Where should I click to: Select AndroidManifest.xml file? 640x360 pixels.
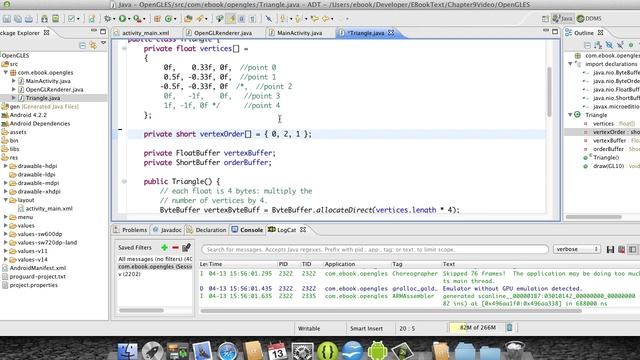(38, 268)
